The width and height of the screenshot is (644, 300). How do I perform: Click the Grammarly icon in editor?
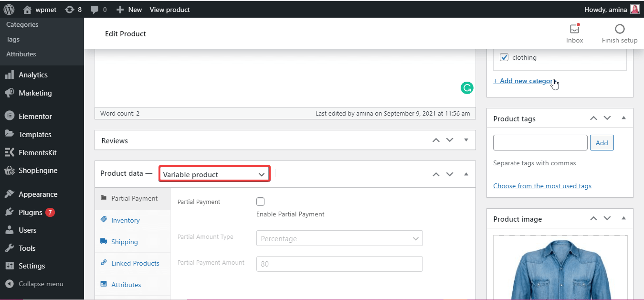pyautogui.click(x=467, y=87)
